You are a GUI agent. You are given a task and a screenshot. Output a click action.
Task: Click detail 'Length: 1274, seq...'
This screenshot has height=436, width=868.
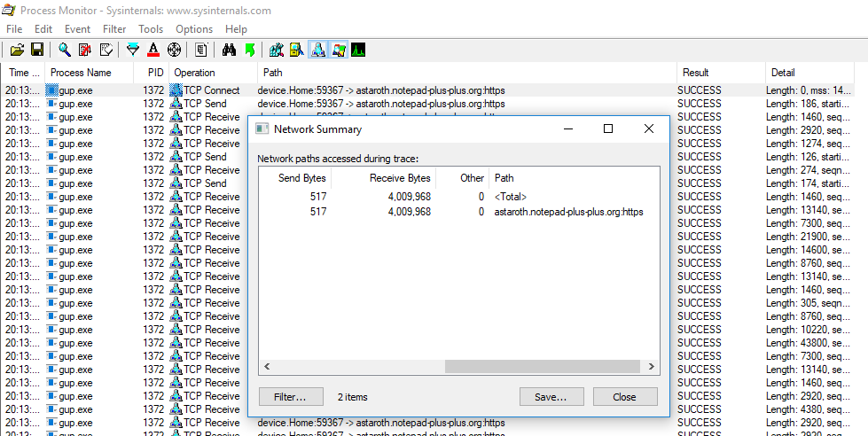808,144
